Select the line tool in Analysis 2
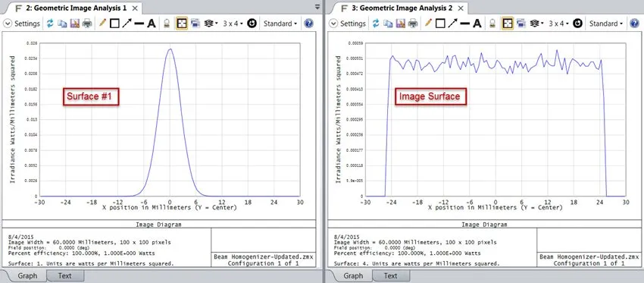The width and height of the screenshot is (644, 283). (464, 24)
